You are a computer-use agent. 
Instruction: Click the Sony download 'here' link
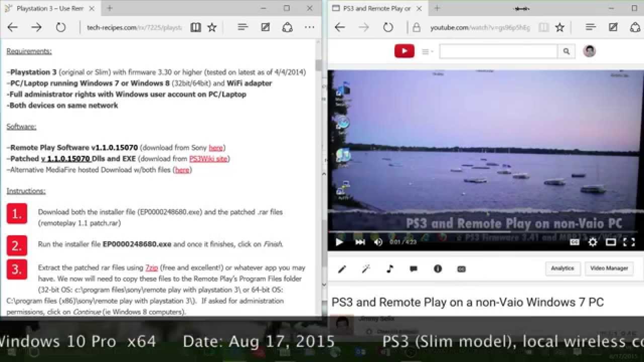[x=216, y=148]
